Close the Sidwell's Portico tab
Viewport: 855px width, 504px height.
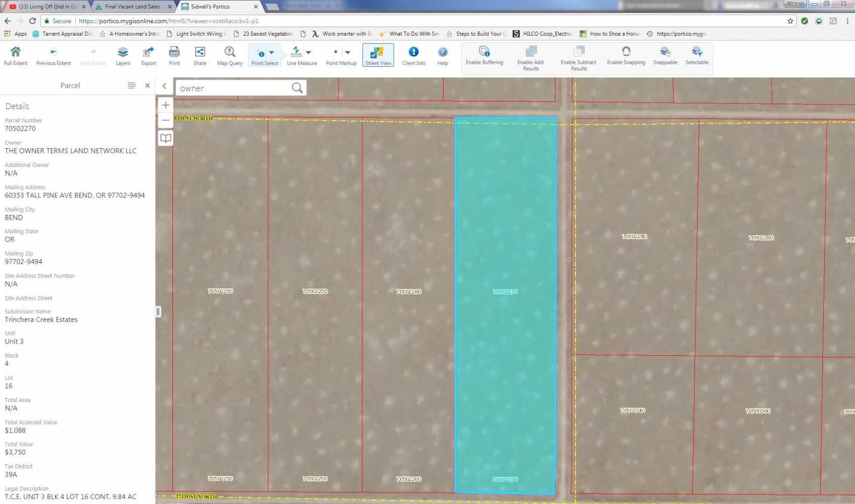point(255,7)
